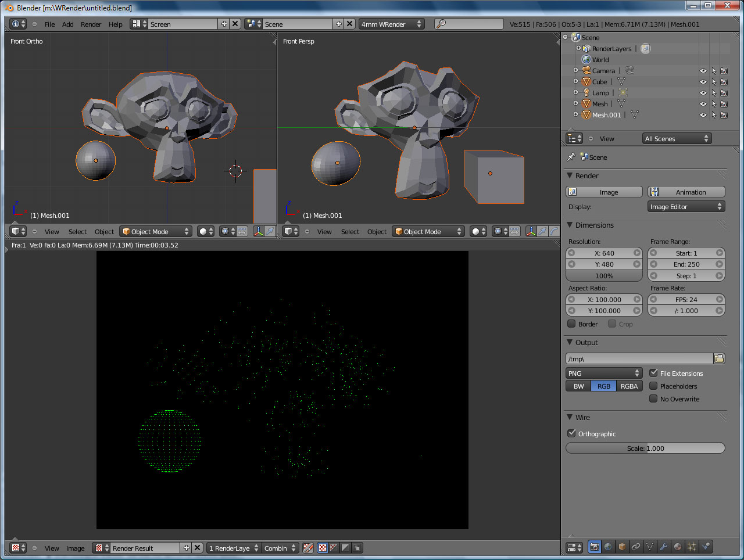Click the Cube mesh data triangle icon
Image resolution: width=744 pixels, height=560 pixels.
621,82
